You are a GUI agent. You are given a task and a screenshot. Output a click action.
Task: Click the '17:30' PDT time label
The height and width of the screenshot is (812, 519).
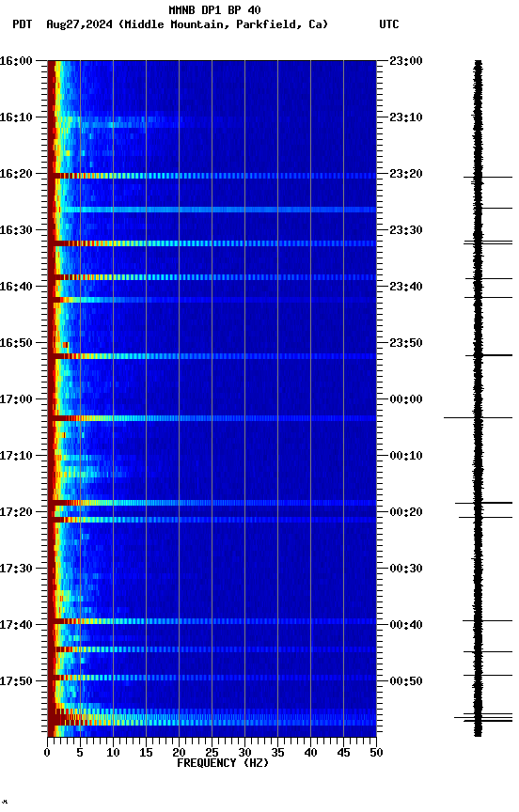point(16,569)
